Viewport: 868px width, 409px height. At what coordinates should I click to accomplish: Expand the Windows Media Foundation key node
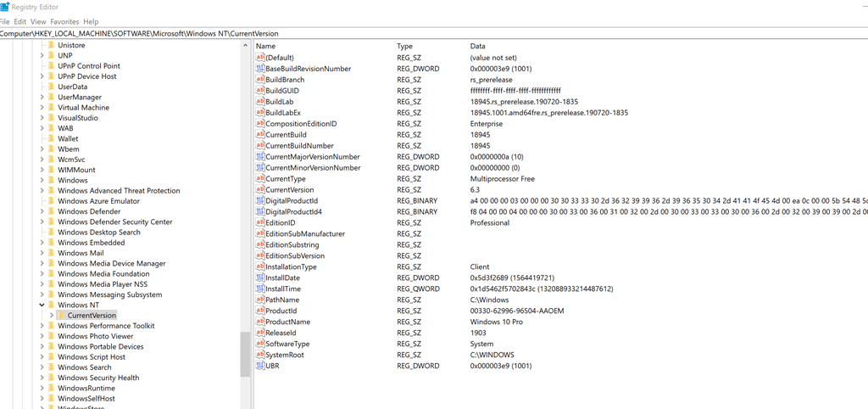coord(42,274)
